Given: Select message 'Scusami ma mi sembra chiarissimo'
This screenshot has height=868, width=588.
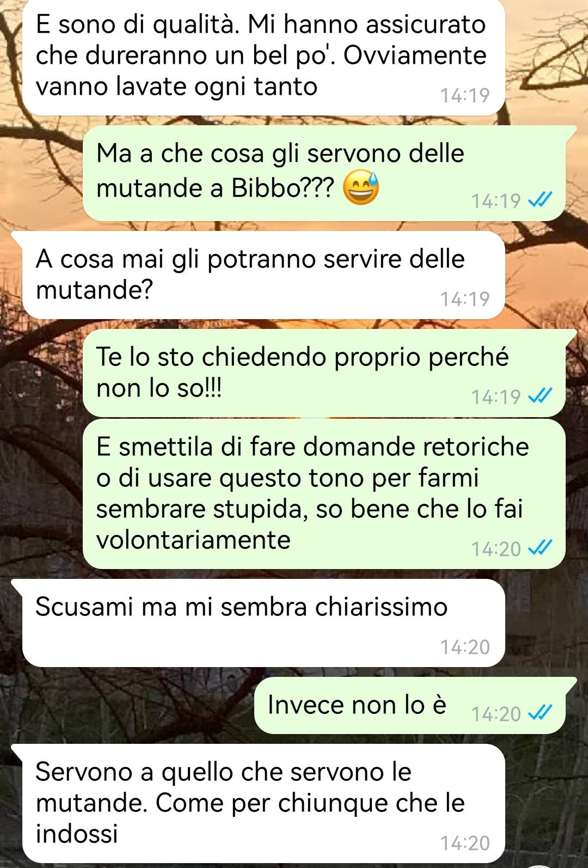Looking at the screenshot, I should click(264, 623).
